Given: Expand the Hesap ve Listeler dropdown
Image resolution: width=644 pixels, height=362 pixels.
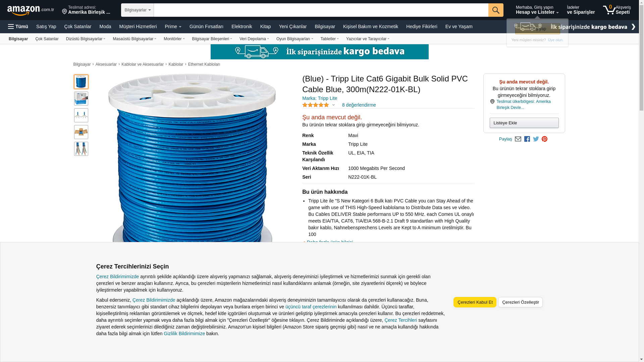Looking at the screenshot, I should [x=537, y=10].
